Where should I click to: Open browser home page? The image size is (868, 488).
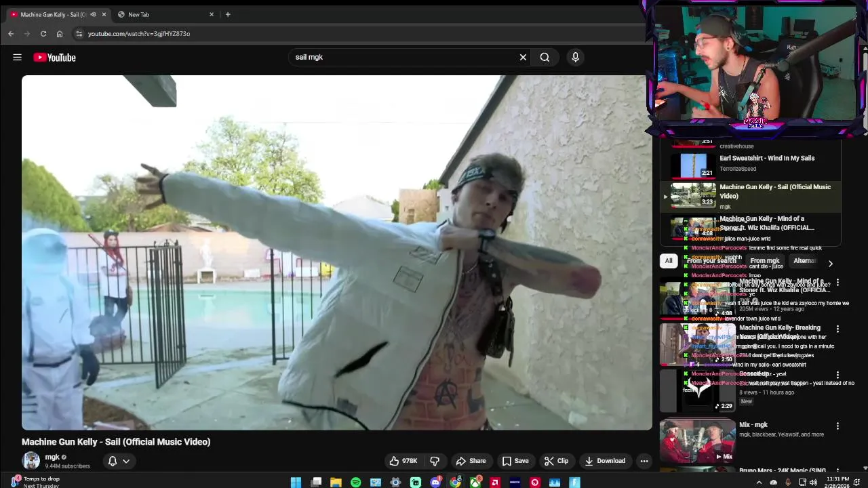tap(60, 34)
